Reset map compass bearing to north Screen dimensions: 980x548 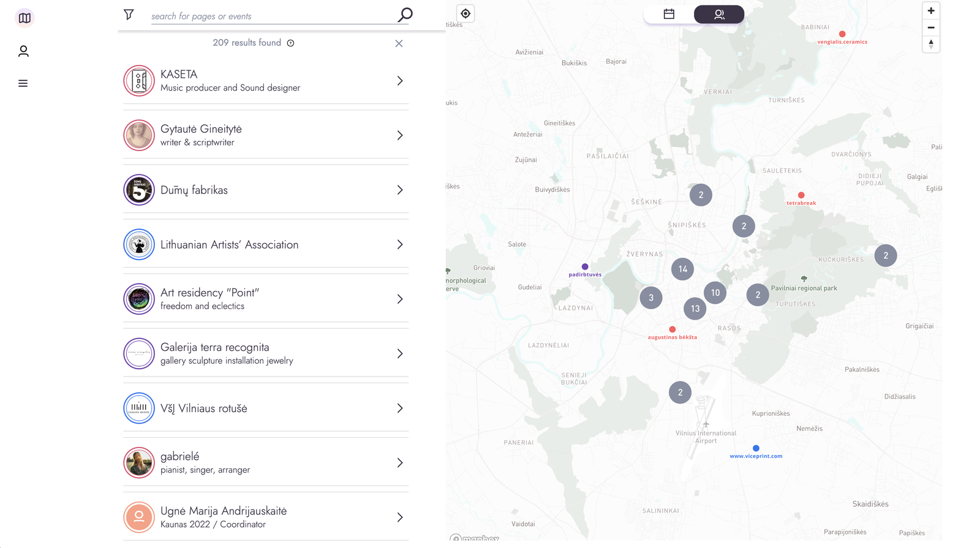pyautogui.click(x=931, y=44)
